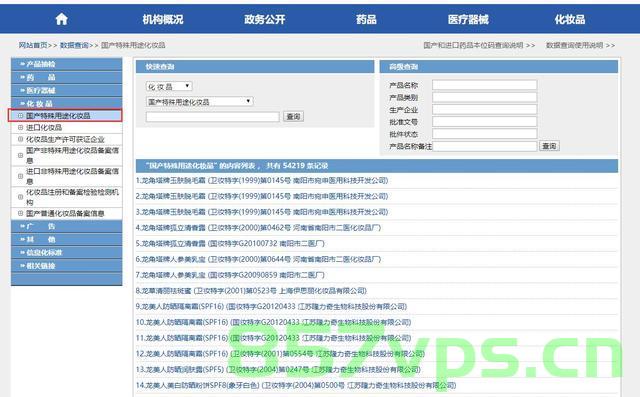Open result 10 龙美人防晒隔离霜(SPF16)
The width and height of the screenshot is (640, 397).
(273, 322)
